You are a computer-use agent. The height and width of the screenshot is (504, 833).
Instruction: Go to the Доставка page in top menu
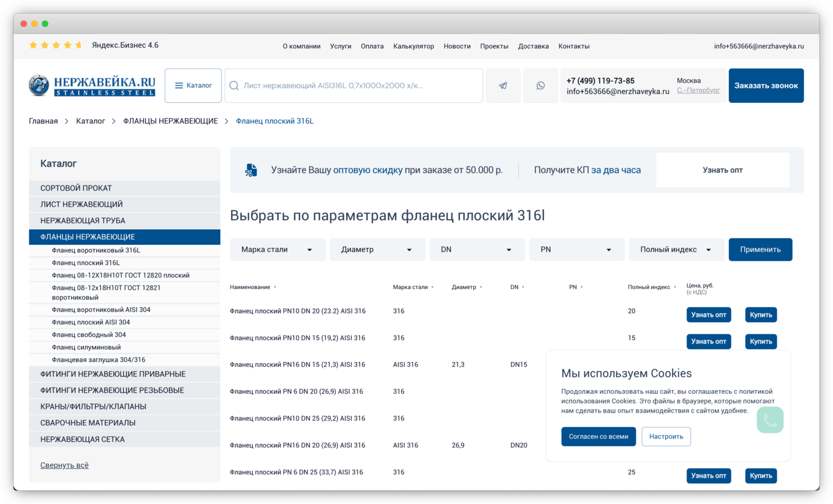coord(533,46)
